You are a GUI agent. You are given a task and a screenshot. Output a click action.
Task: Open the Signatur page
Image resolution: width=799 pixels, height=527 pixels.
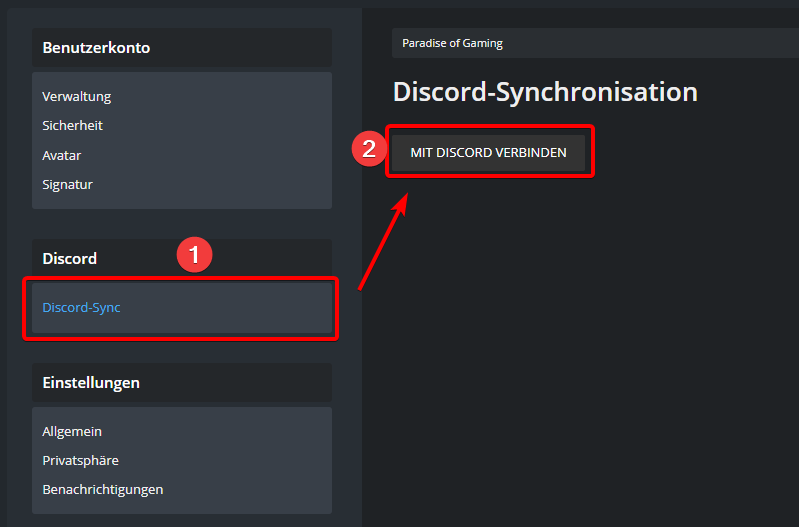(67, 185)
